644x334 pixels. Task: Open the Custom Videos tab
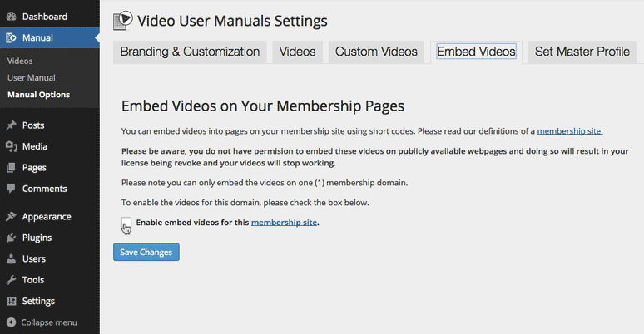pyautogui.click(x=376, y=52)
